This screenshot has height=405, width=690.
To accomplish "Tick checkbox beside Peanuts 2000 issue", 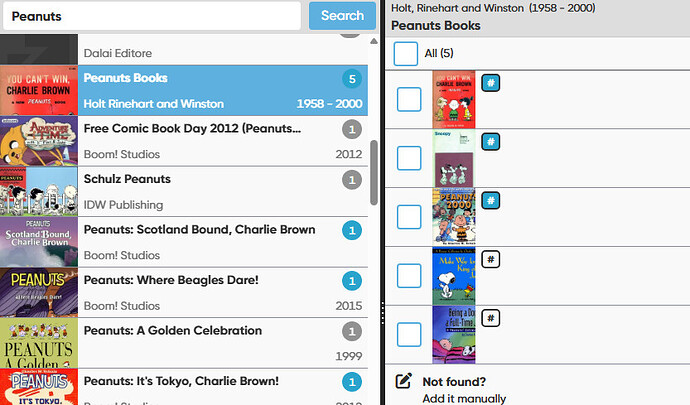I will click(409, 217).
